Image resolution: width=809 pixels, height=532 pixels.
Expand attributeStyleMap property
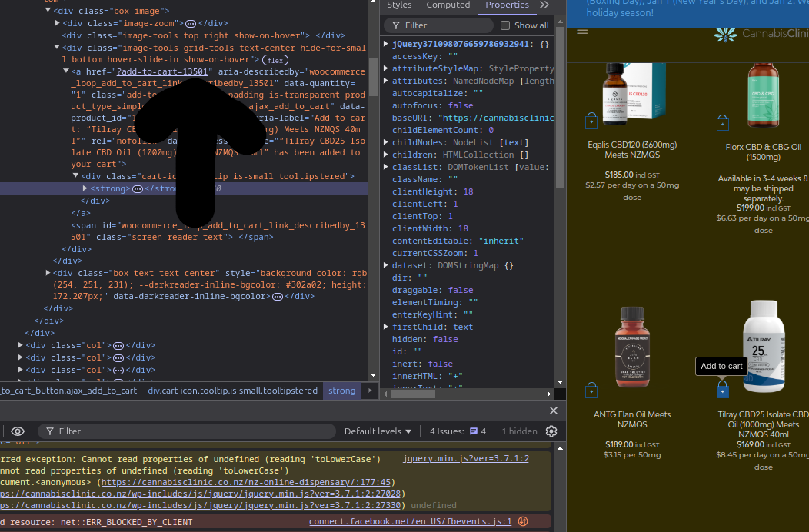click(x=385, y=68)
